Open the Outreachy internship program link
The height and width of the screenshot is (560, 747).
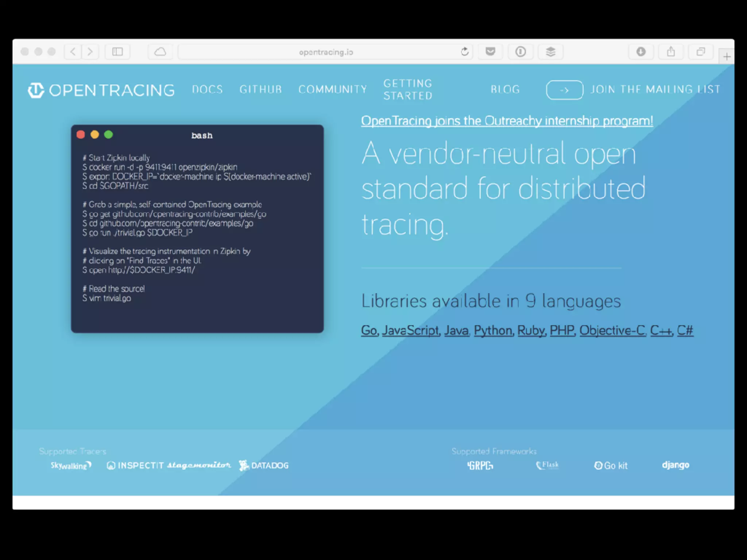pyautogui.click(x=507, y=121)
